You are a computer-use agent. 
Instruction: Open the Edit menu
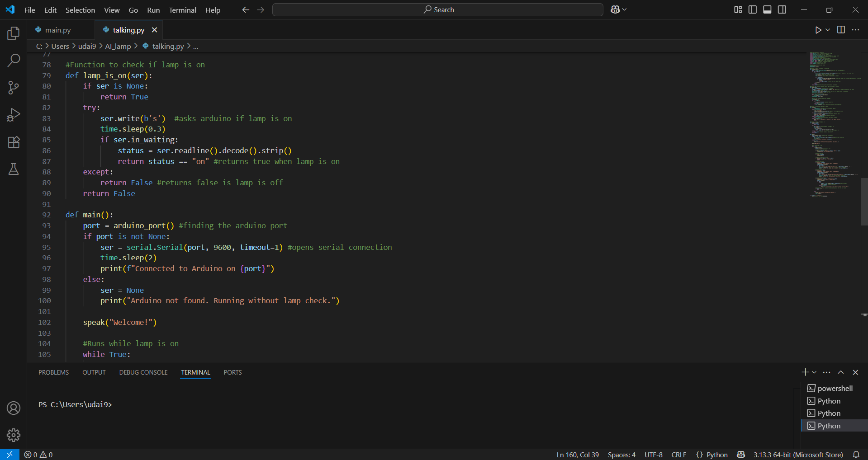[50, 10]
